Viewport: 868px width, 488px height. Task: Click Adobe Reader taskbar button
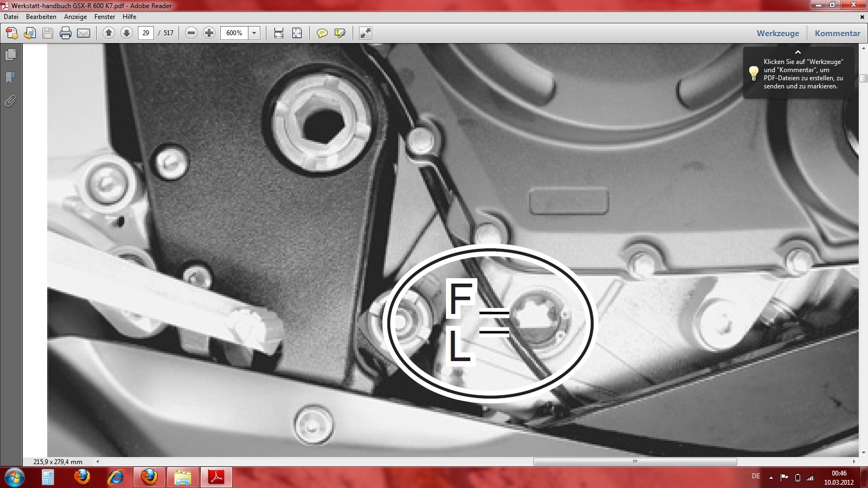pyautogui.click(x=216, y=478)
